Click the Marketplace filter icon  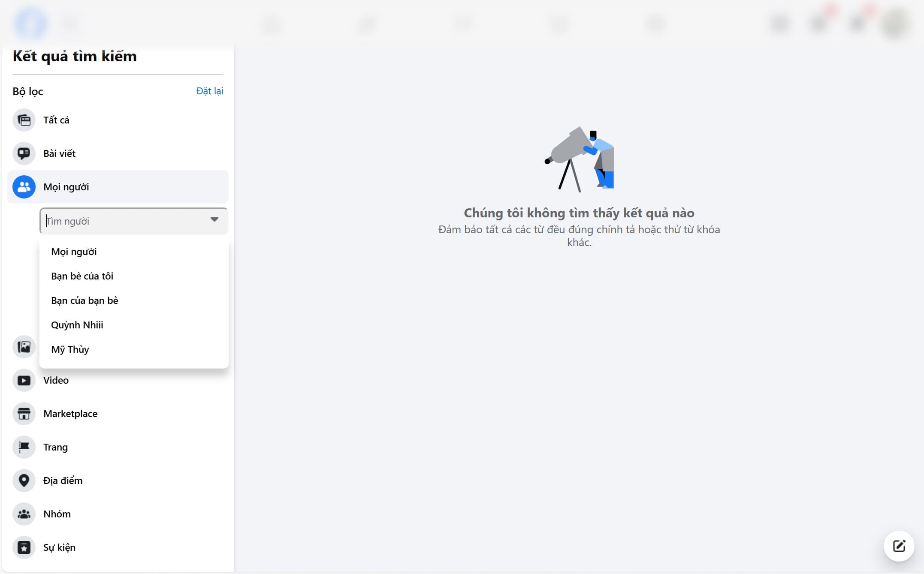click(24, 413)
